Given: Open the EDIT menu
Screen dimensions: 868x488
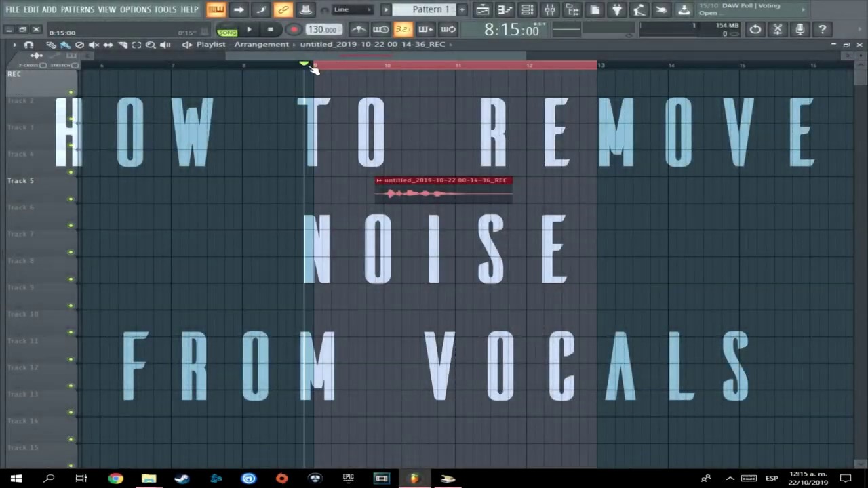Looking at the screenshot, I should (x=31, y=9).
